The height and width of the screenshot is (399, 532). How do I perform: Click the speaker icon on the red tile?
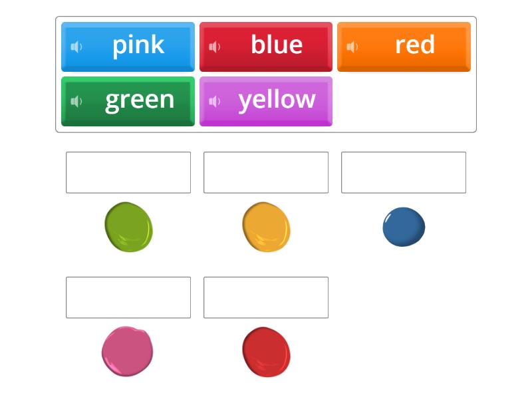pyautogui.click(x=352, y=45)
